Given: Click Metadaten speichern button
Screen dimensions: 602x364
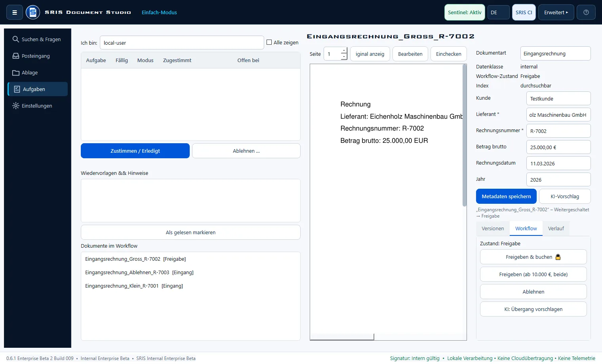Looking at the screenshot, I should [x=506, y=196].
